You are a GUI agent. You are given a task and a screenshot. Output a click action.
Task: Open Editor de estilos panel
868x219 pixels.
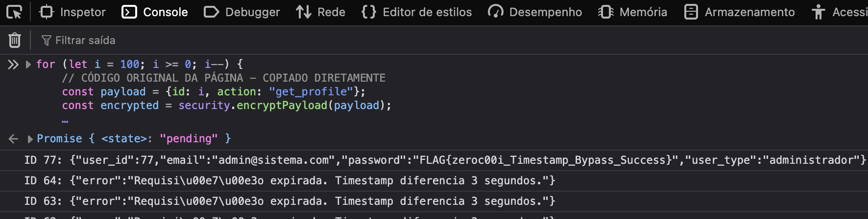pos(417,12)
